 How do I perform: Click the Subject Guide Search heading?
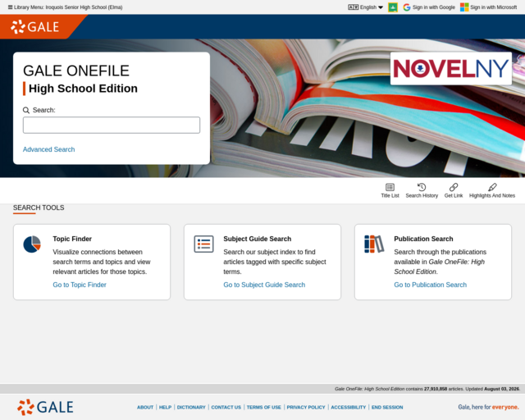(x=257, y=239)
